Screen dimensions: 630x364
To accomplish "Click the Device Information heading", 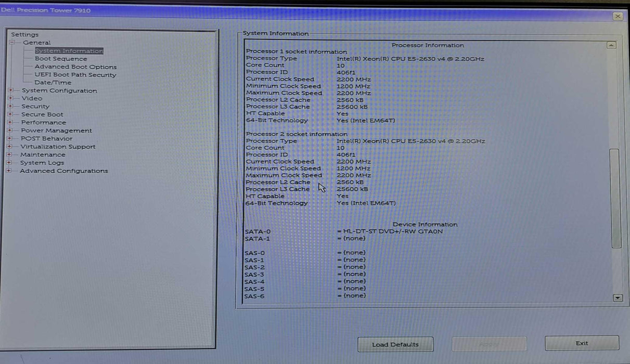I will tap(425, 224).
